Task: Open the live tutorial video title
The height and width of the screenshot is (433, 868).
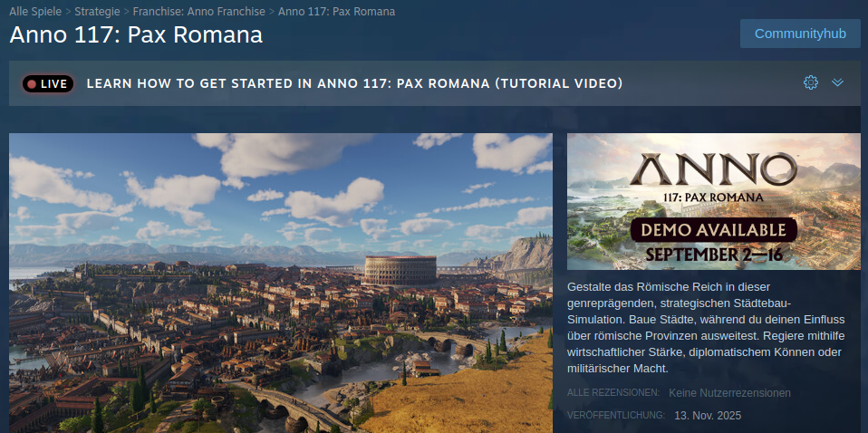Action: tap(355, 83)
